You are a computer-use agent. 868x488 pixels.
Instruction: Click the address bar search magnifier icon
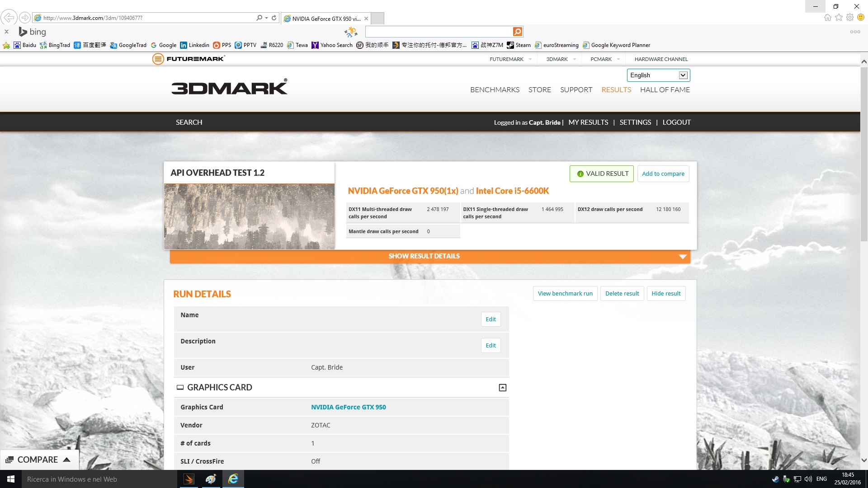[x=259, y=18]
